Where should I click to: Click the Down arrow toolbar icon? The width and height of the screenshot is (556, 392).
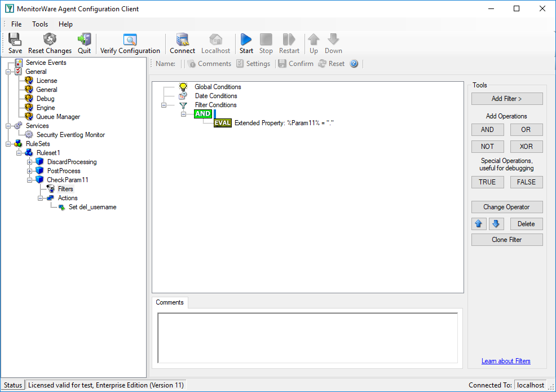333,43
